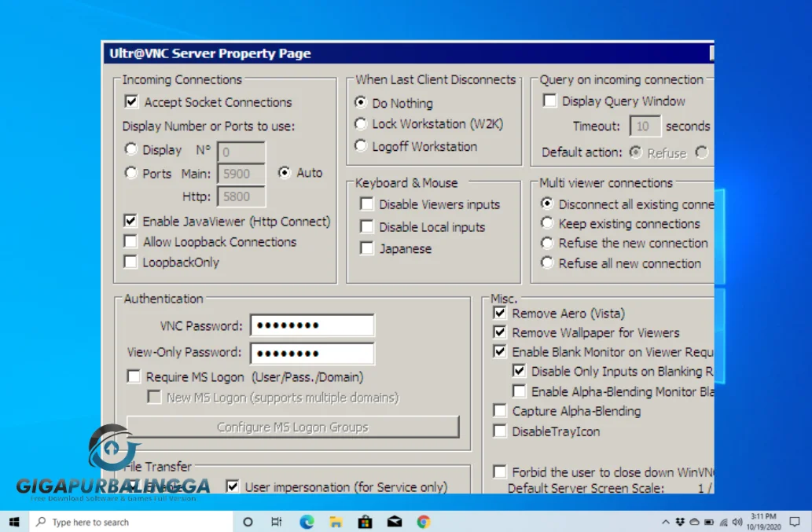
Task: Show hidden icons with the tray chevron
Action: click(x=665, y=521)
